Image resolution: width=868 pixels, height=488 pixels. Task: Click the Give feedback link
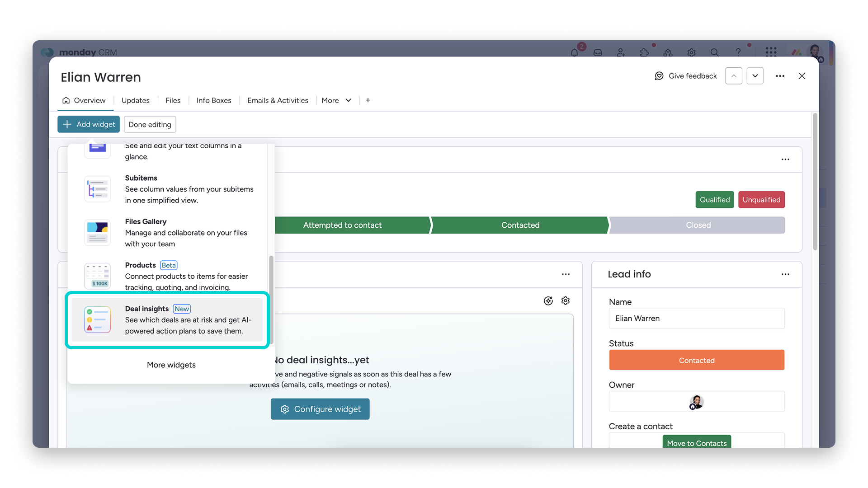point(693,76)
